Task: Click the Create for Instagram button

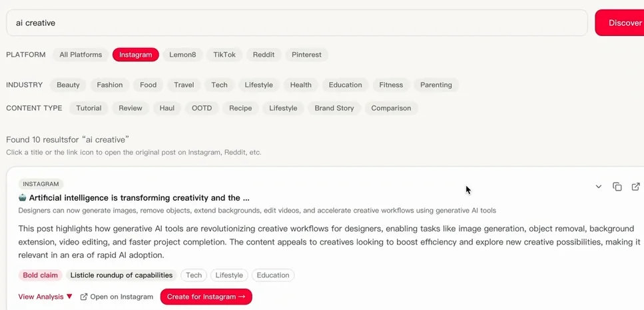Action: pos(206,297)
